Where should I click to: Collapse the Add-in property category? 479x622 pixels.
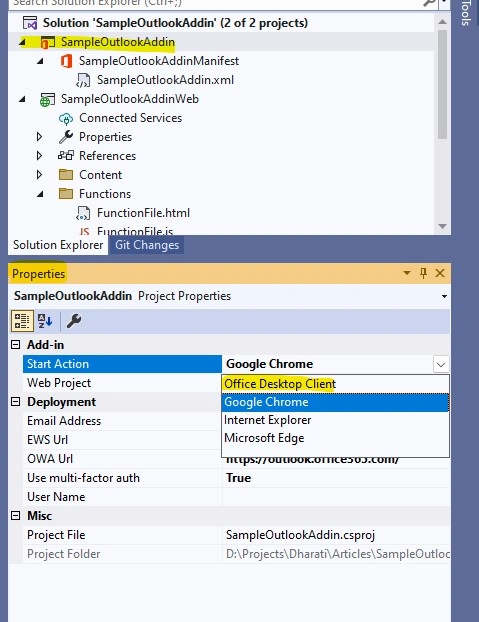(x=15, y=345)
